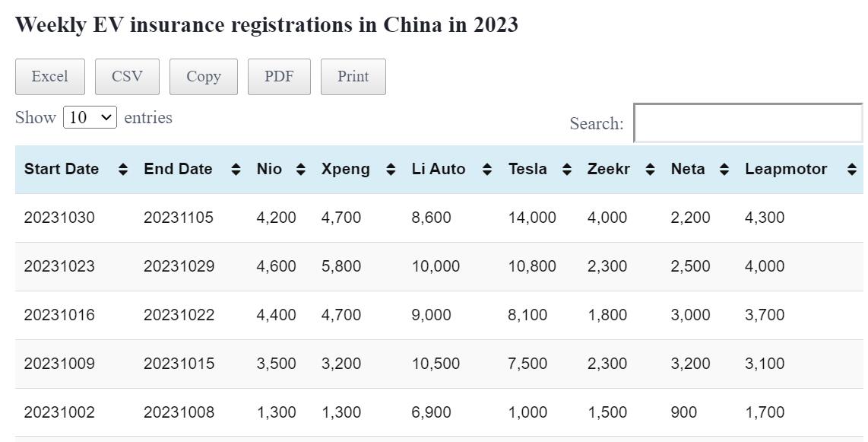Click the Tesla column sort icon
Screen dimensions: 868x442
pyautogui.click(x=567, y=170)
